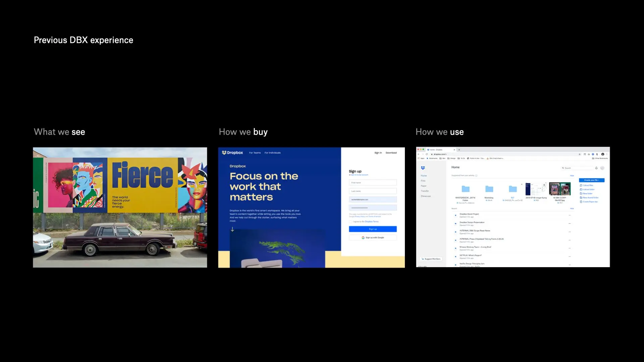644x362 pixels.
Task: Click the New shared folder icon
Action: click(x=581, y=198)
